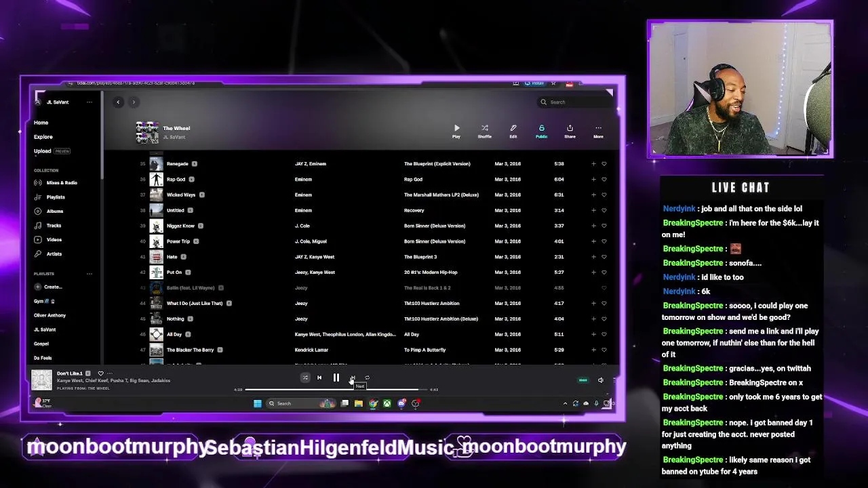Open Kendrick Lamar artist link
Screen dimensions: 868x488
[x=311, y=350]
